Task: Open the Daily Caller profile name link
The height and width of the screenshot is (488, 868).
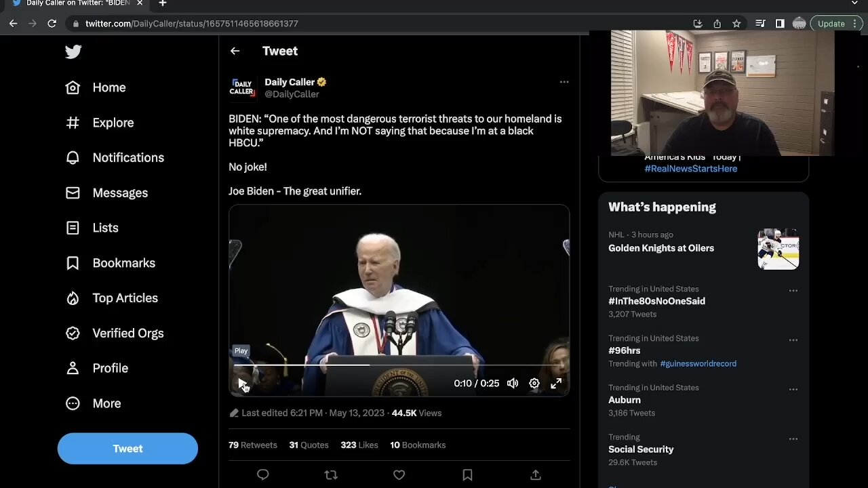Action: [290, 82]
